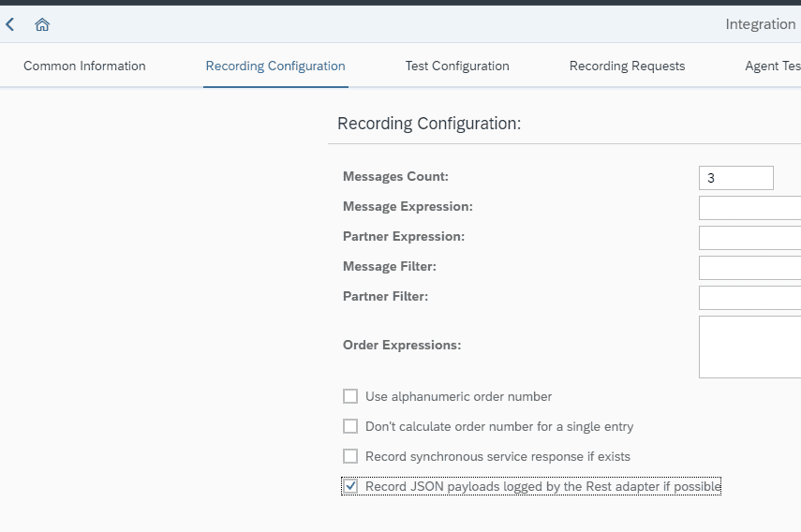Click the Order Expressions: label
The width and height of the screenshot is (801, 532).
pos(402,345)
